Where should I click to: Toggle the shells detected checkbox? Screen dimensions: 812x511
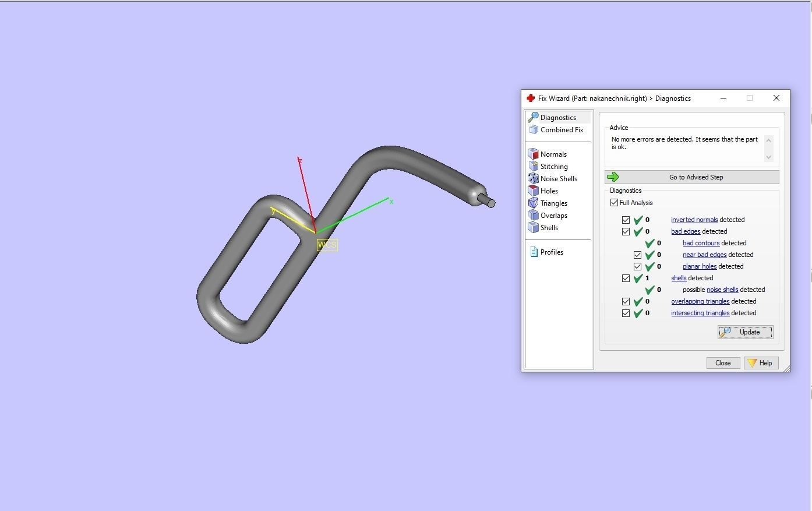pos(626,279)
